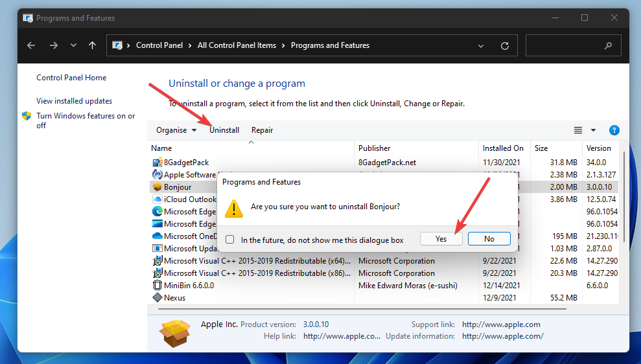
Task: Open the blue Help icon
Action: point(614,130)
